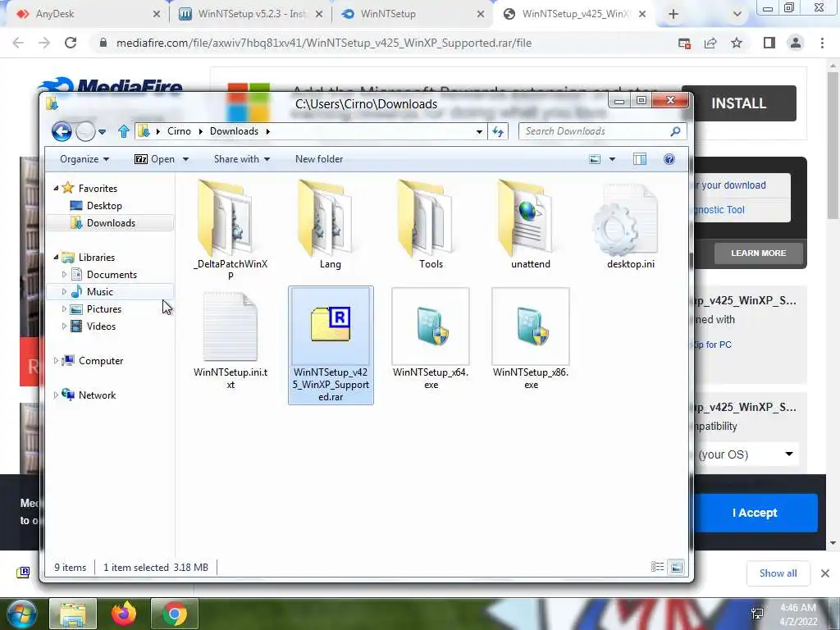Refresh the Downloads folder view
Image resolution: width=840 pixels, height=630 pixels.
(498, 131)
